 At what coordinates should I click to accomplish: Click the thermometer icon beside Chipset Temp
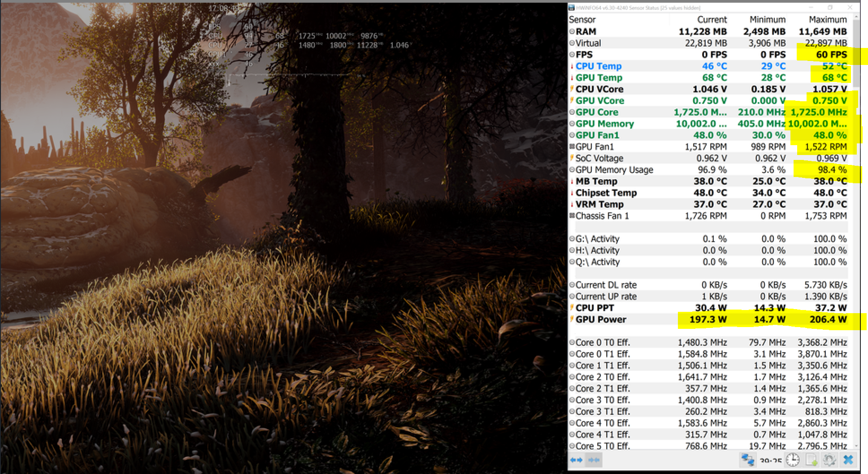(572, 193)
